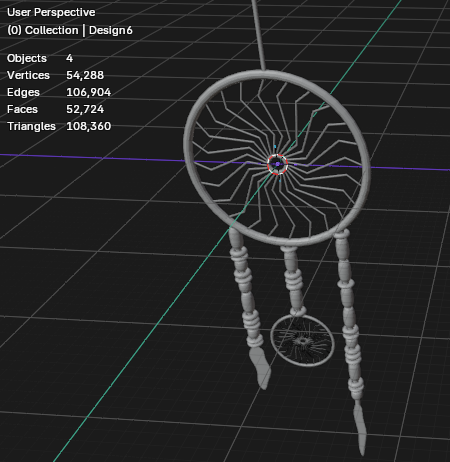Screen dimensions: 450x462
Task: Click the feather on the left strand
Action: [261, 367]
